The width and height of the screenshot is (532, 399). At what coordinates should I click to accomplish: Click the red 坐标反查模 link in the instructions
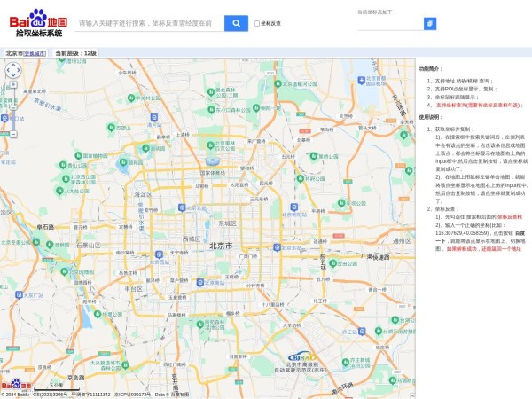point(509,216)
